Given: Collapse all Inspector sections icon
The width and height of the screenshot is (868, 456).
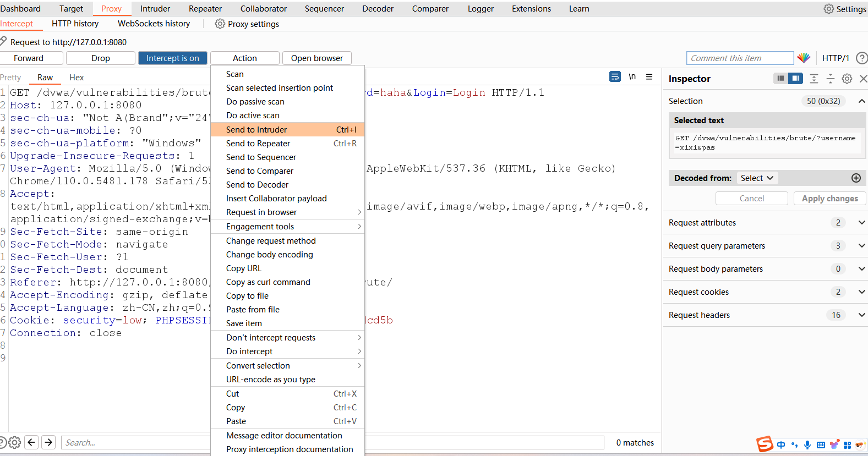Looking at the screenshot, I should [x=831, y=79].
